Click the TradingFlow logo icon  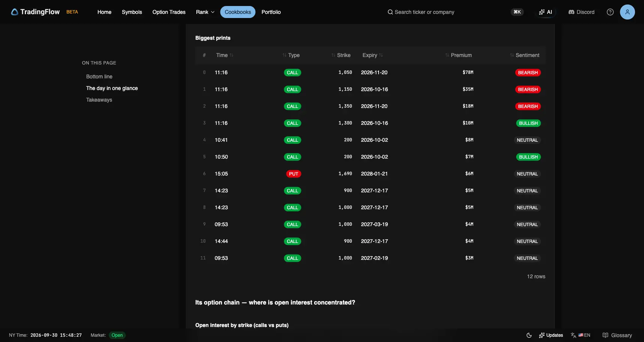pyautogui.click(x=15, y=12)
